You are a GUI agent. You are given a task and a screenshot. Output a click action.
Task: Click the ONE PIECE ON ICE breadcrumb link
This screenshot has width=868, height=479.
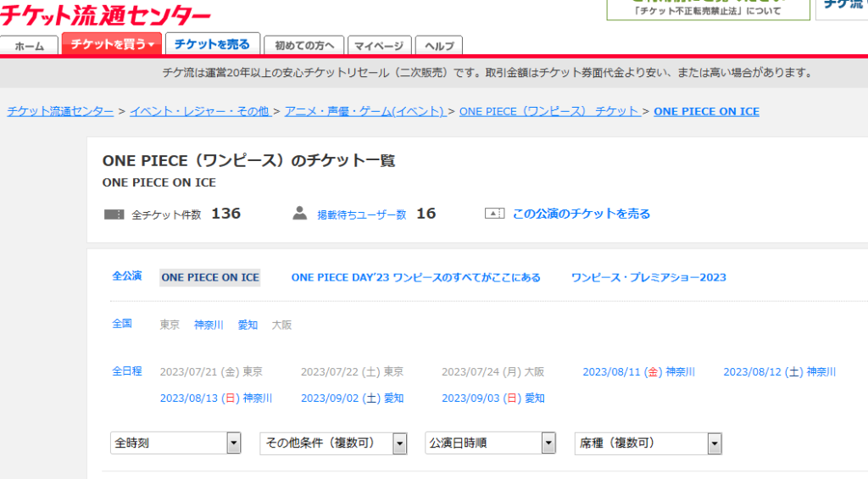point(706,111)
